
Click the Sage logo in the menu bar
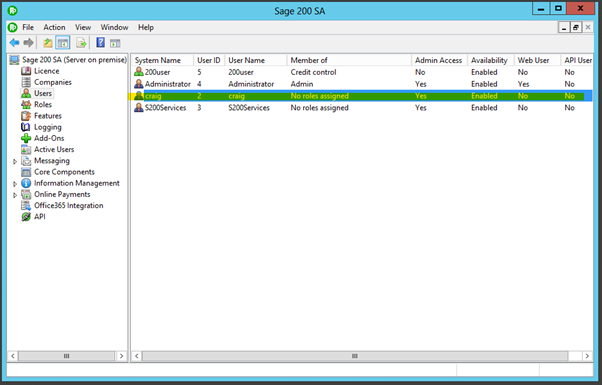(x=13, y=27)
